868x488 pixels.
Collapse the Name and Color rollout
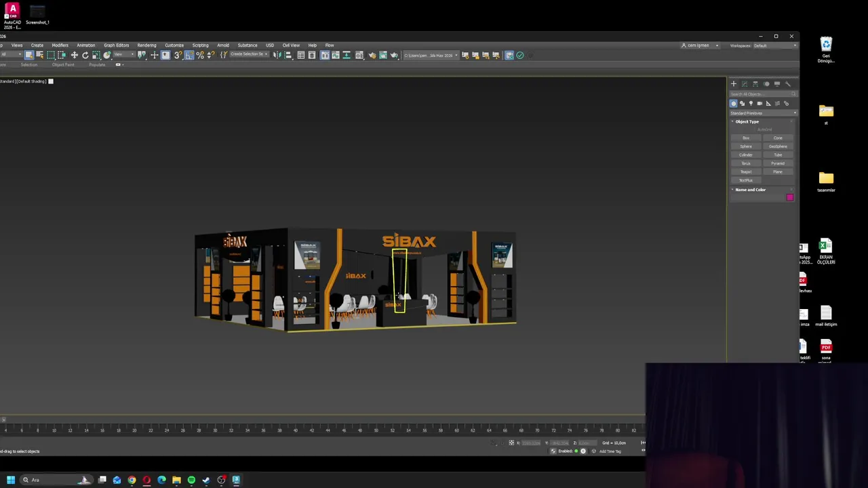[x=749, y=190]
